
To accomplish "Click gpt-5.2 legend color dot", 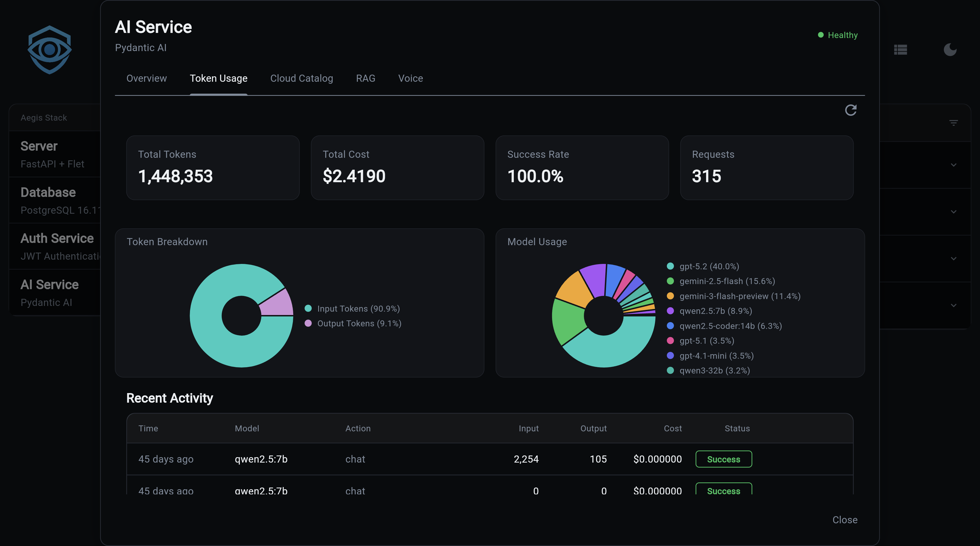I will click(x=670, y=266).
